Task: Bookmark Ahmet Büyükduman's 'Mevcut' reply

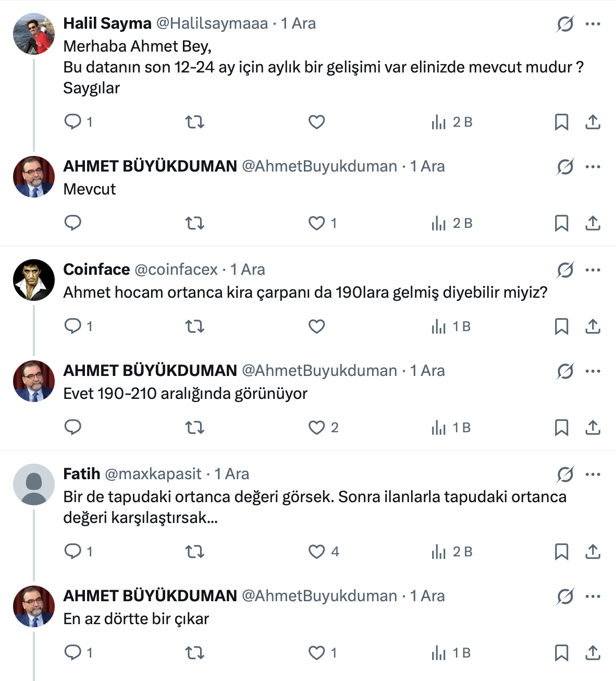Action: coord(561,223)
